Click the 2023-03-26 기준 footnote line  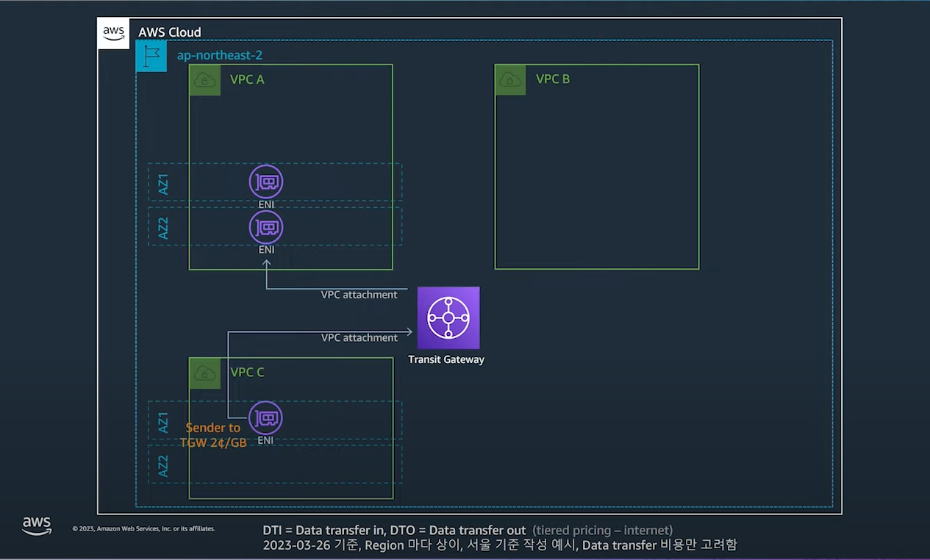pyautogui.click(x=500, y=545)
